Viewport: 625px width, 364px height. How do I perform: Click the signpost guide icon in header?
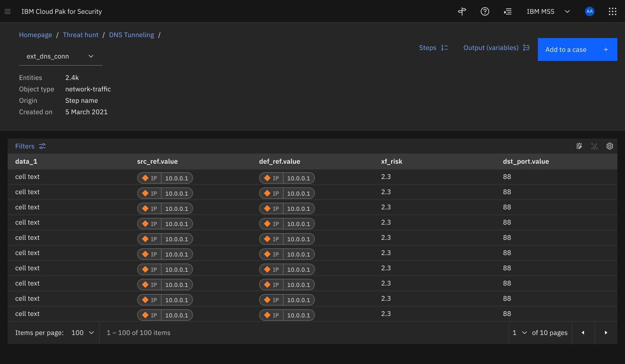462,11
